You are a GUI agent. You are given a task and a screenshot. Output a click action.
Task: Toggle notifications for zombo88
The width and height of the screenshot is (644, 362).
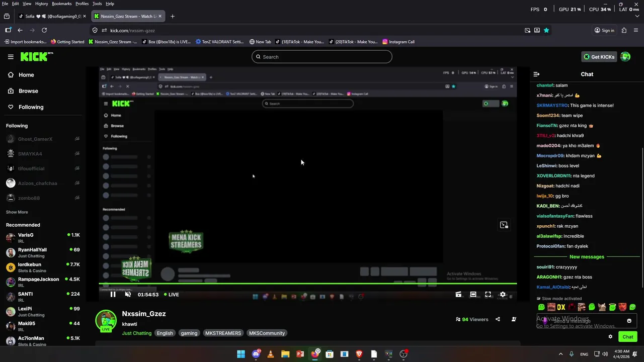tap(77, 198)
